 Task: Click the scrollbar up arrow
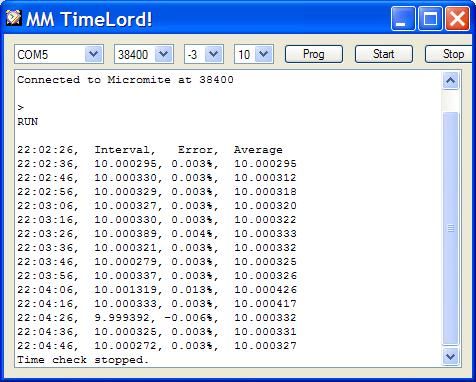click(451, 80)
